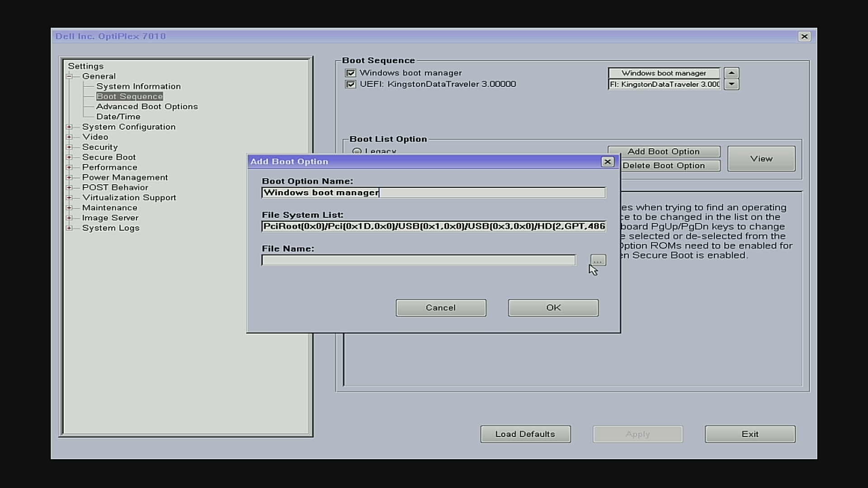Select Windows boot manager in order list
868x488 pixels.
(x=664, y=73)
